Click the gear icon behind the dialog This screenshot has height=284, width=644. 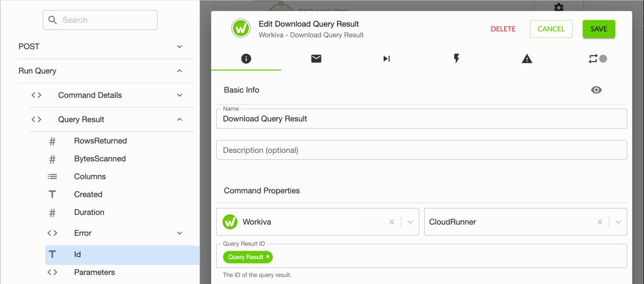[x=559, y=7]
